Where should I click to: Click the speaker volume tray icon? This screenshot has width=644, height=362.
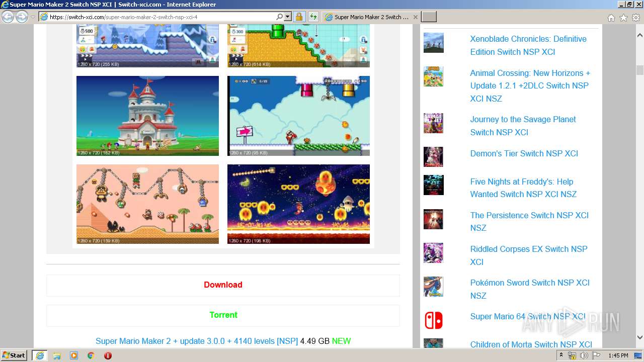584,355
